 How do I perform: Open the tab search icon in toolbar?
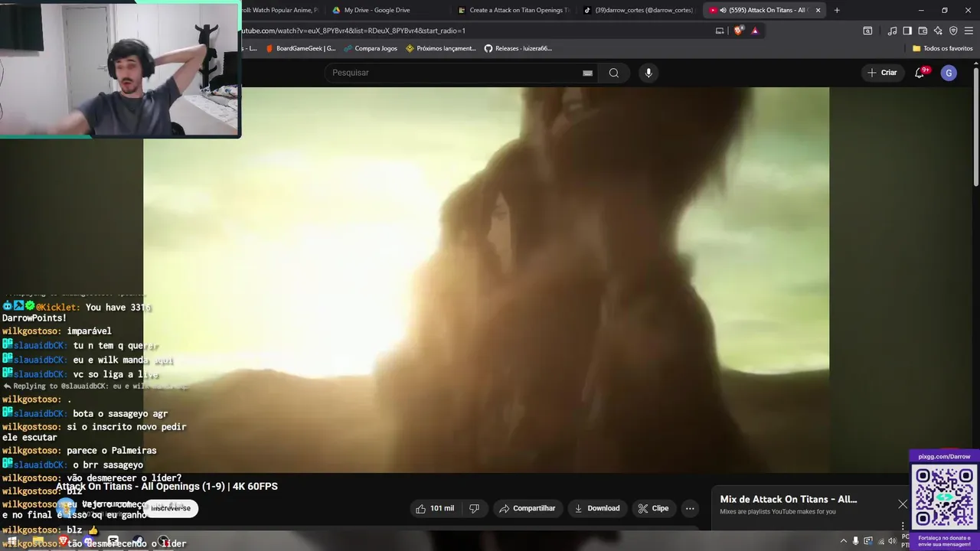click(x=867, y=31)
